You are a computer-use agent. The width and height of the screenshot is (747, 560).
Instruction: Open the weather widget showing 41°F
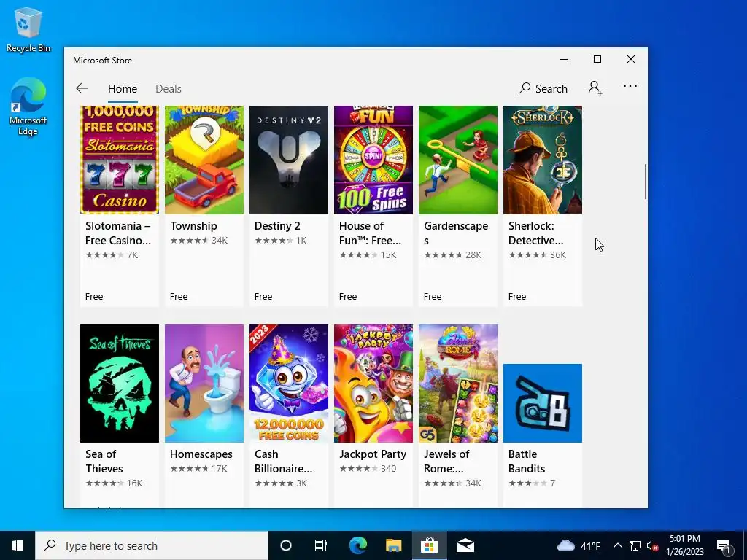click(578, 545)
